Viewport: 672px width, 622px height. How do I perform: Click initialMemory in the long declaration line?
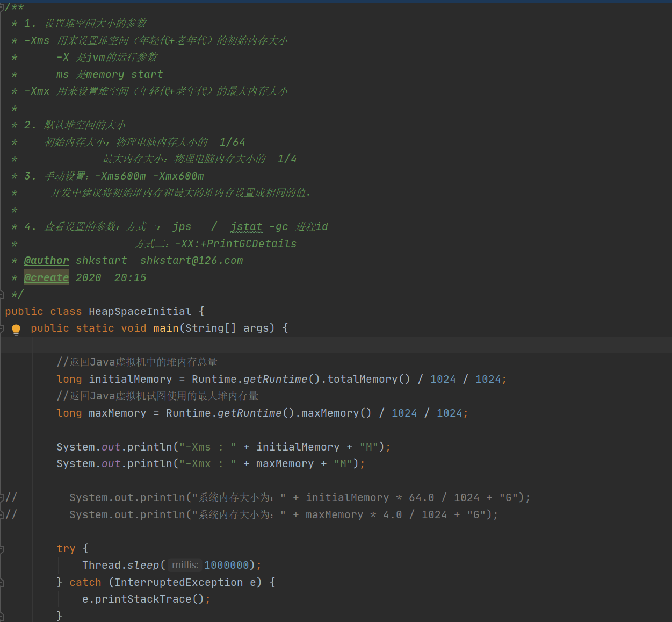[131, 379]
